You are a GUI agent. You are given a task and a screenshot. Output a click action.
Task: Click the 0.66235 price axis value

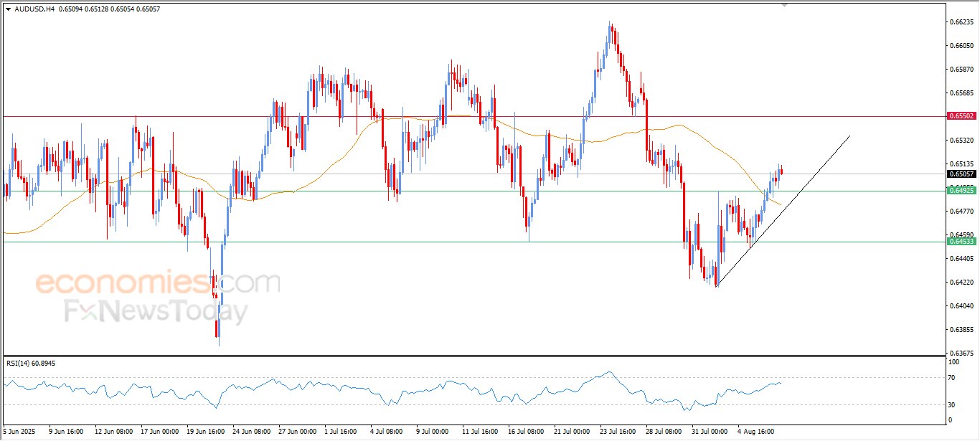coord(961,22)
